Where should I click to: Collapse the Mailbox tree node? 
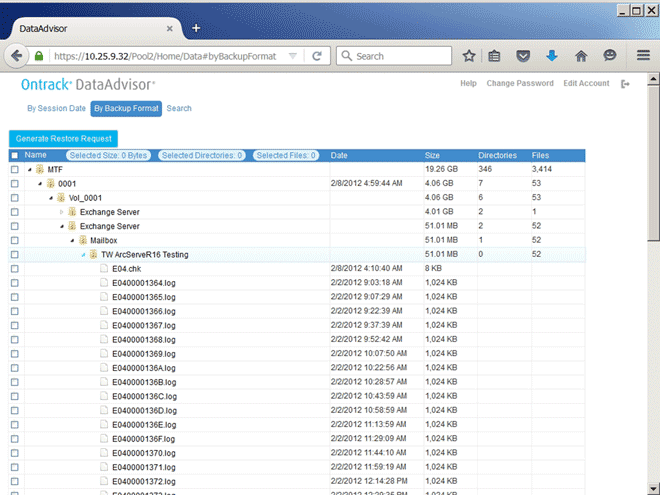[72, 240]
